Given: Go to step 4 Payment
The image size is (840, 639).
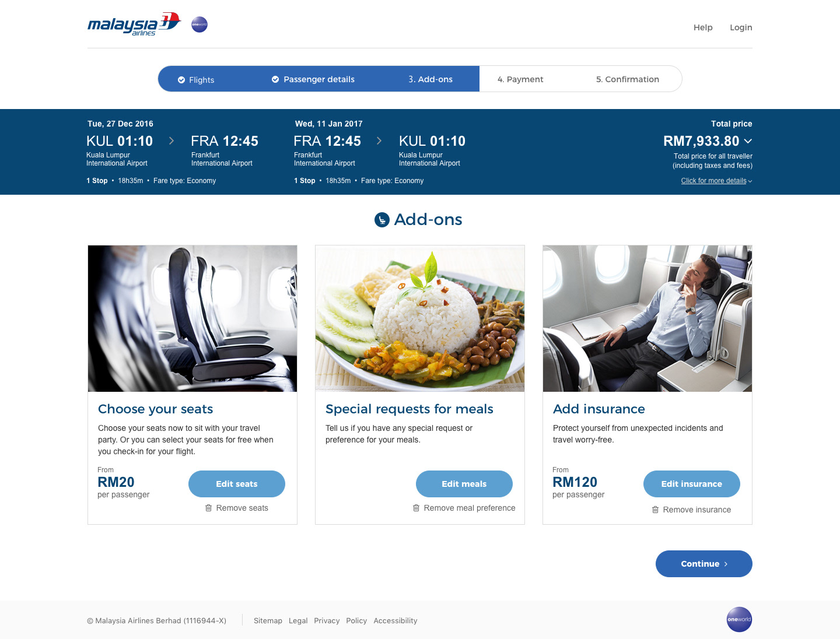Looking at the screenshot, I should point(520,79).
